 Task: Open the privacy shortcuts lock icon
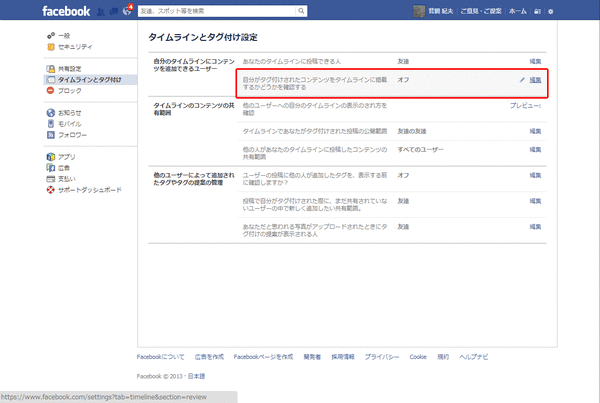click(x=537, y=11)
